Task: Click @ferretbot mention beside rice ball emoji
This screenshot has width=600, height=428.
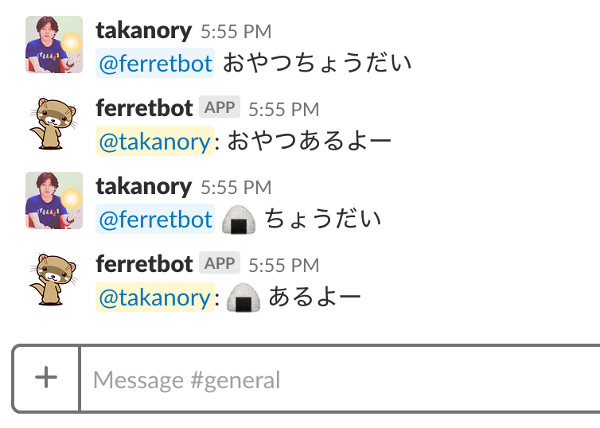Action: coord(155,219)
